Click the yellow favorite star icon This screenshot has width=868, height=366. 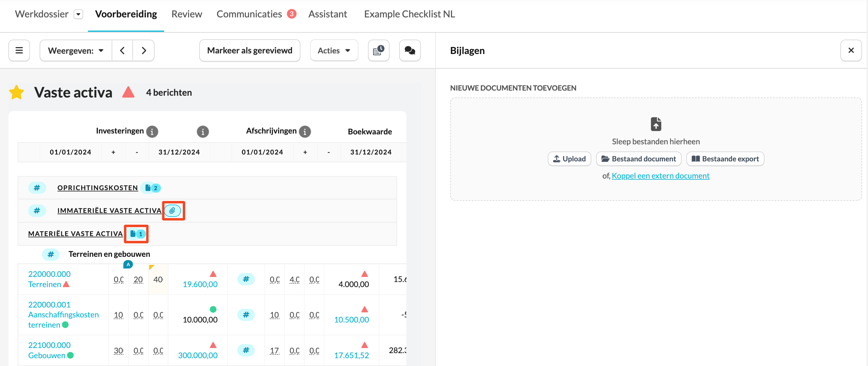click(x=17, y=93)
